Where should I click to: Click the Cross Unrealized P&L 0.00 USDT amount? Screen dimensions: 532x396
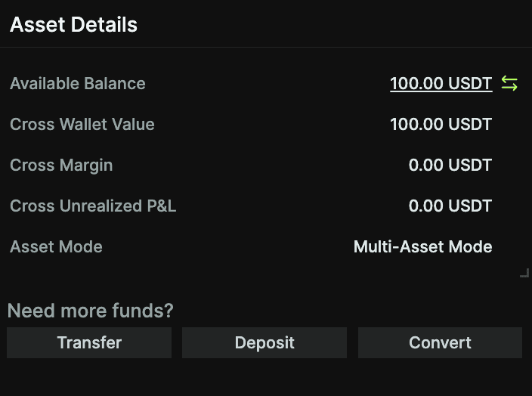450,206
